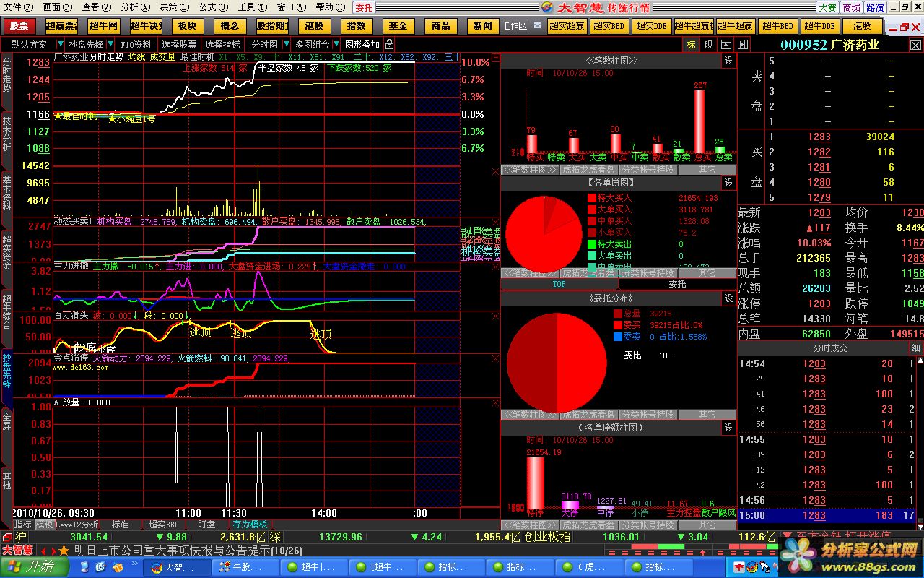This screenshot has width=924, height=578.
Task: Click the skip-forward arrow icon beside 000952
Action: coord(744,45)
